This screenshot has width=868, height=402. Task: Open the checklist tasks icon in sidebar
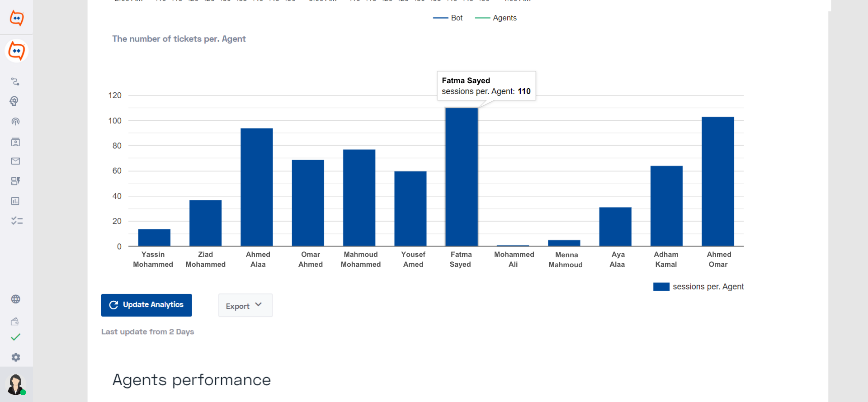coord(17,221)
